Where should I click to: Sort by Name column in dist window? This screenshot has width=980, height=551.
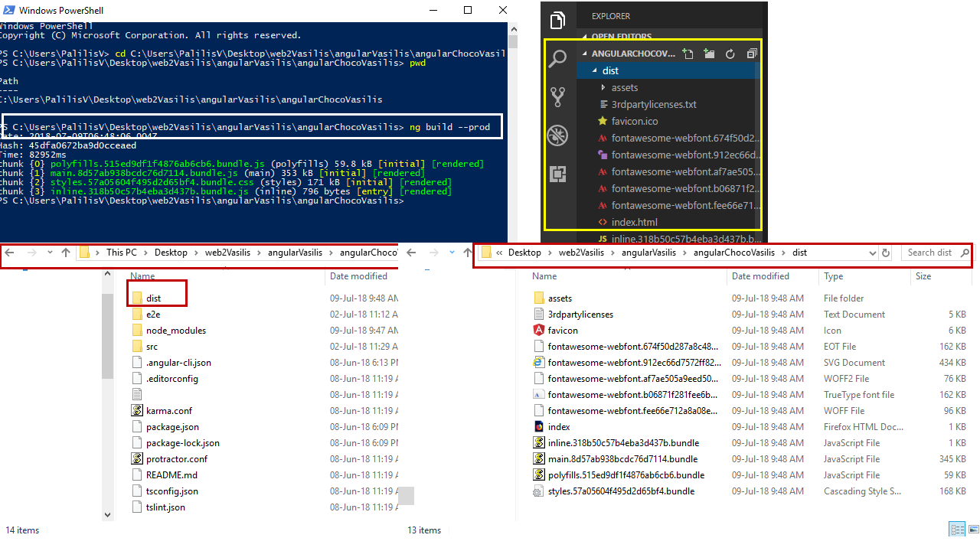coord(544,276)
